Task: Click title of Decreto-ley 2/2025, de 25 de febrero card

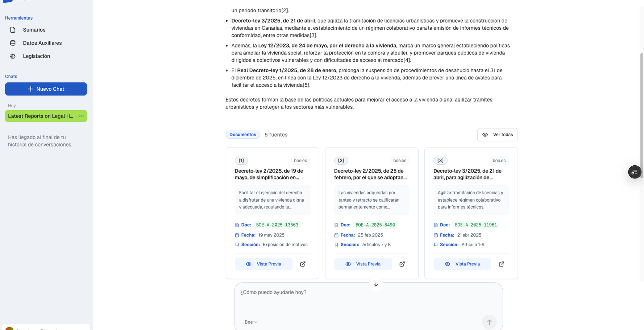Action: (x=370, y=174)
